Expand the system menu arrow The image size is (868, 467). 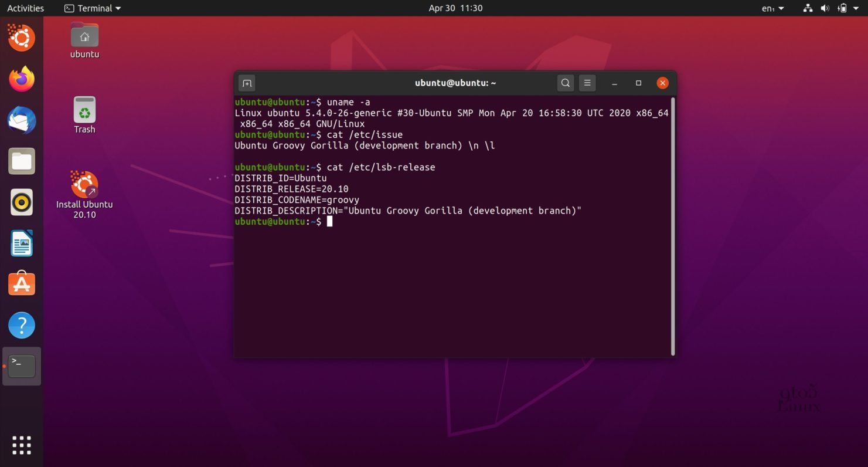pyautogui.click(x=857, y=8)
